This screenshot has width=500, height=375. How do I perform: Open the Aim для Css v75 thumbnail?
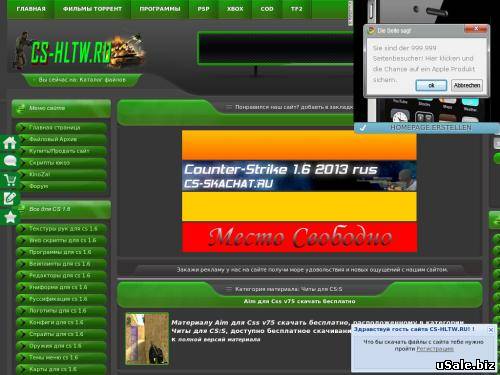tap(147, 338)
